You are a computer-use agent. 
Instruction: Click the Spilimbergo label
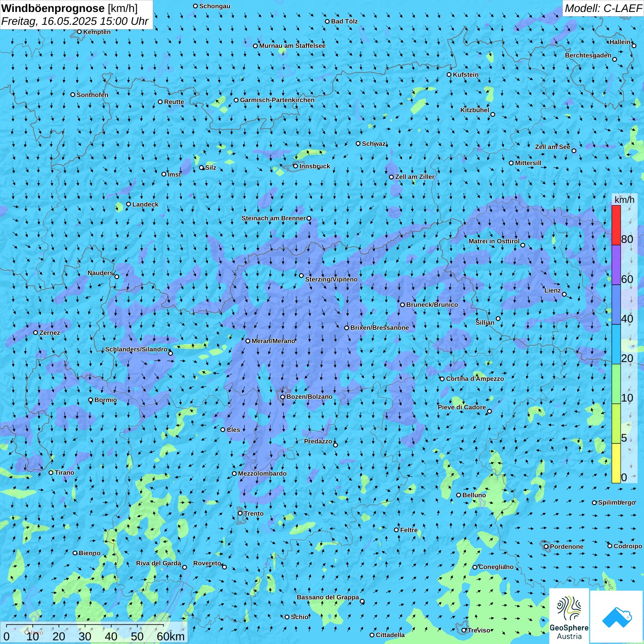[x=617, y=502]
